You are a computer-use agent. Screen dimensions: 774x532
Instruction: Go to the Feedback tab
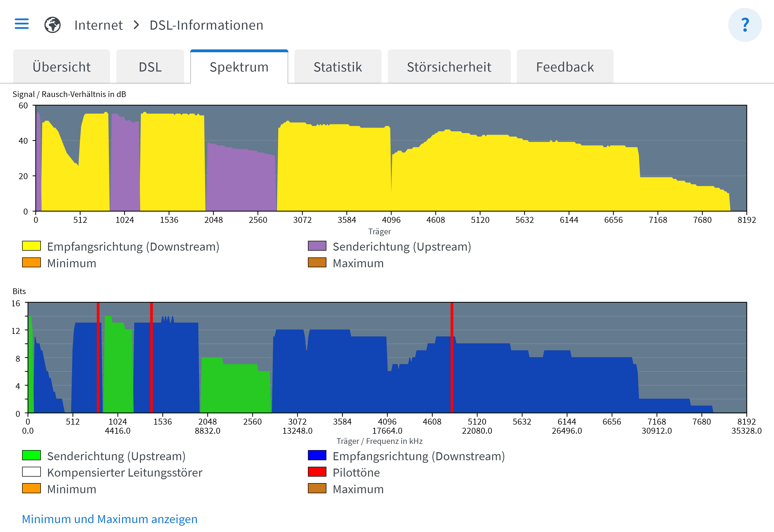click(x=565, y=67)
